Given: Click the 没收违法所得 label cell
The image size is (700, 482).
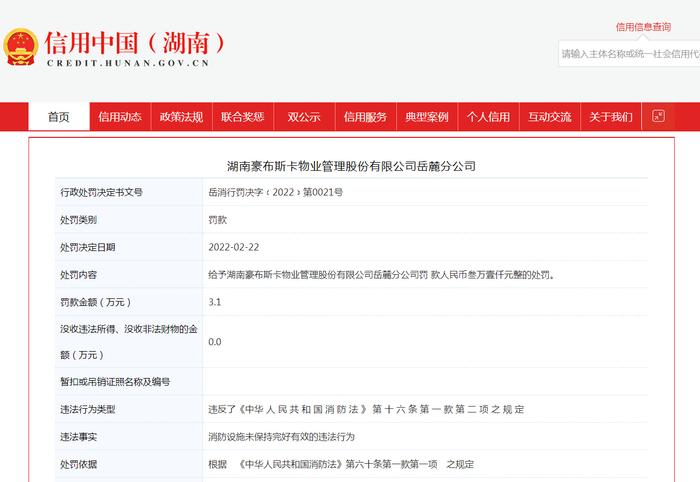Looking at the screenshot, I should (129, 342).
